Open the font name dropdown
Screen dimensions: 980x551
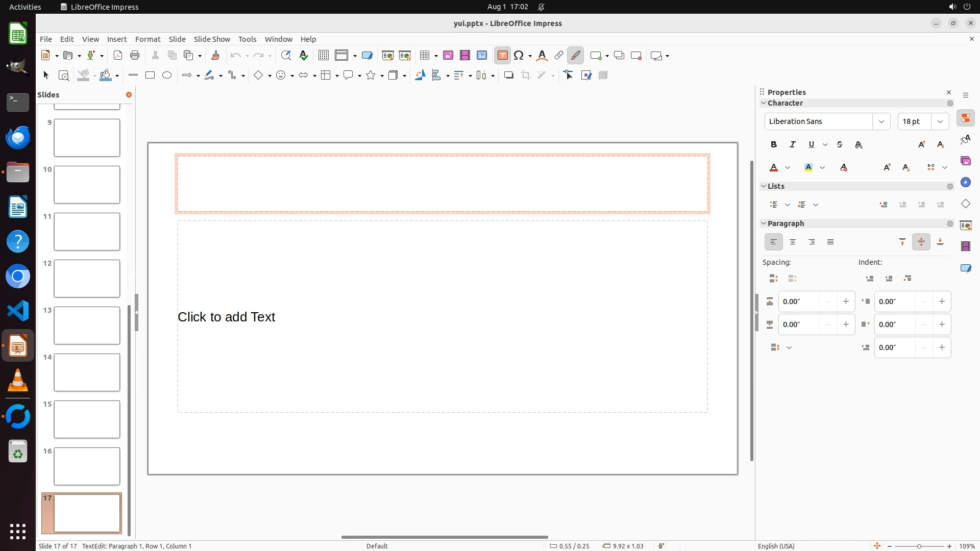coord(881,121)
